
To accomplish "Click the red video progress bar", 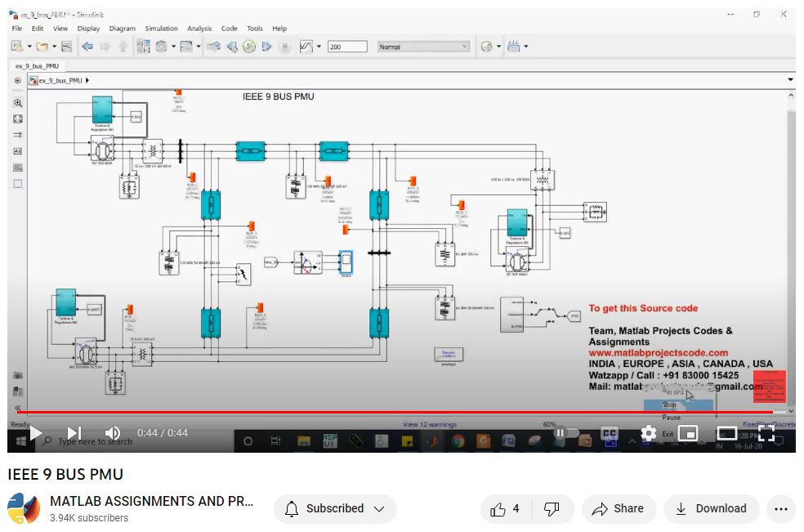I will pyautogui.click(x=395, y=411).
